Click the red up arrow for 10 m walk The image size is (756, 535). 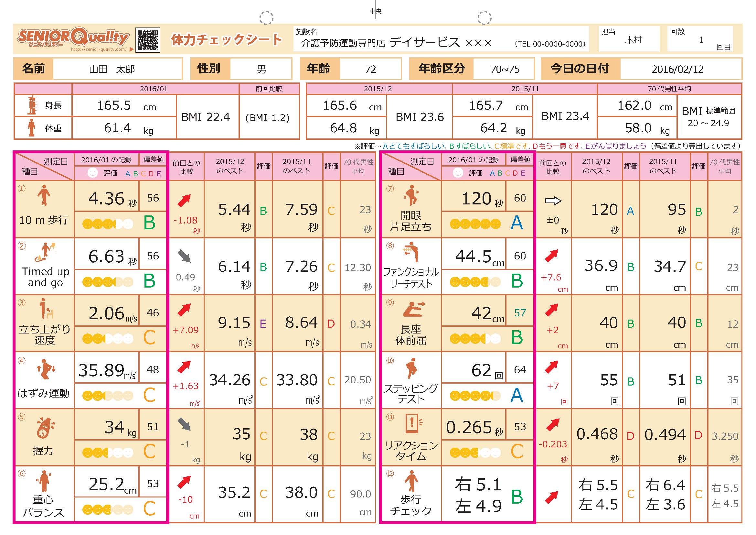point(184,201)
